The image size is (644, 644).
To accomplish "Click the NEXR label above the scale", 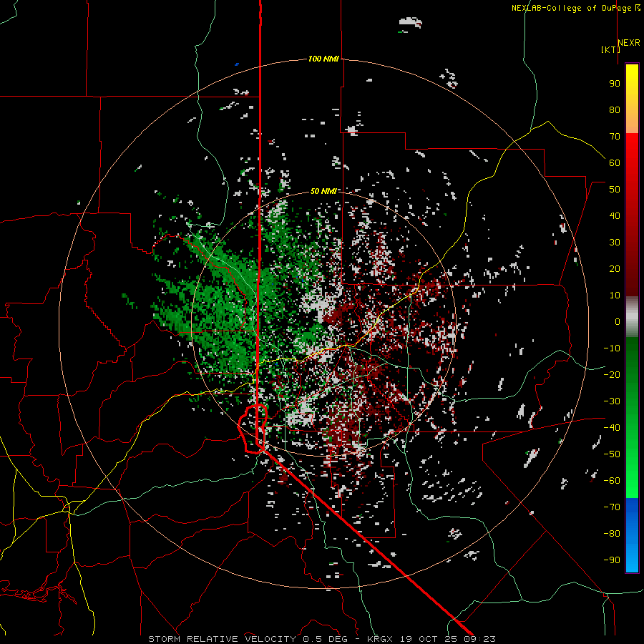I will (x=629, y=43).
